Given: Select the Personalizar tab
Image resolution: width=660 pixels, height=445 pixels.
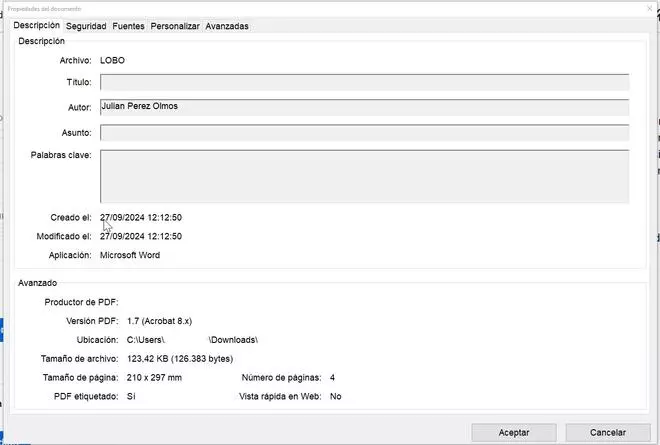Looking at the screenshot, I should 174,26.
